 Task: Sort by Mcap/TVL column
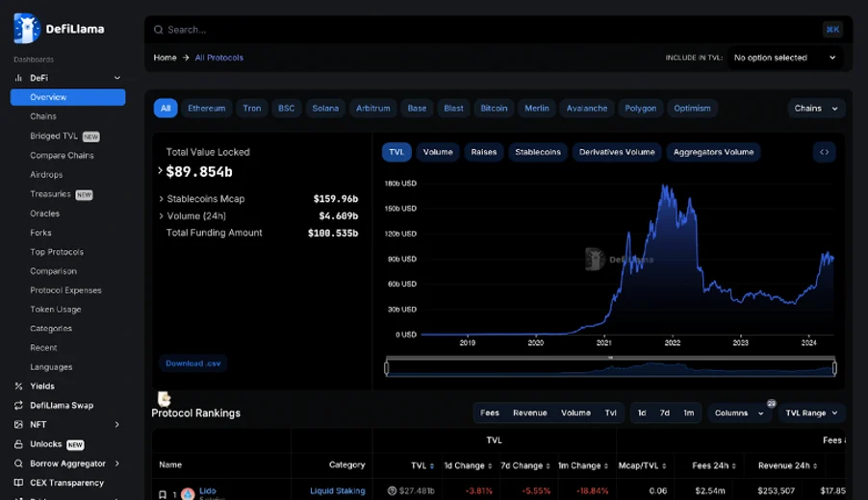664,466
